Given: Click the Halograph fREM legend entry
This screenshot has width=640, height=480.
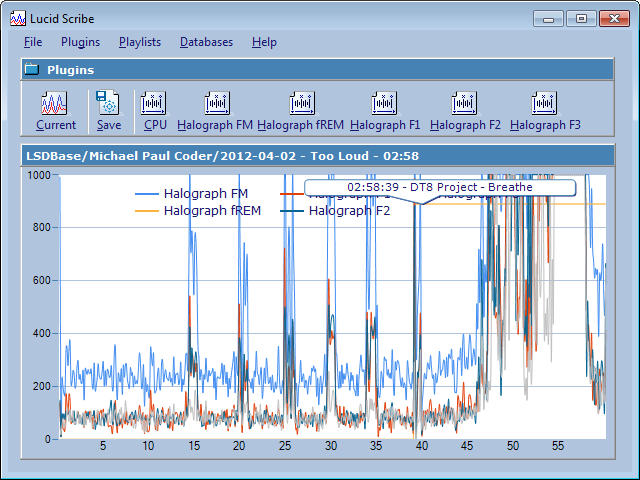Looking at the screenshot, I should 210,211.
